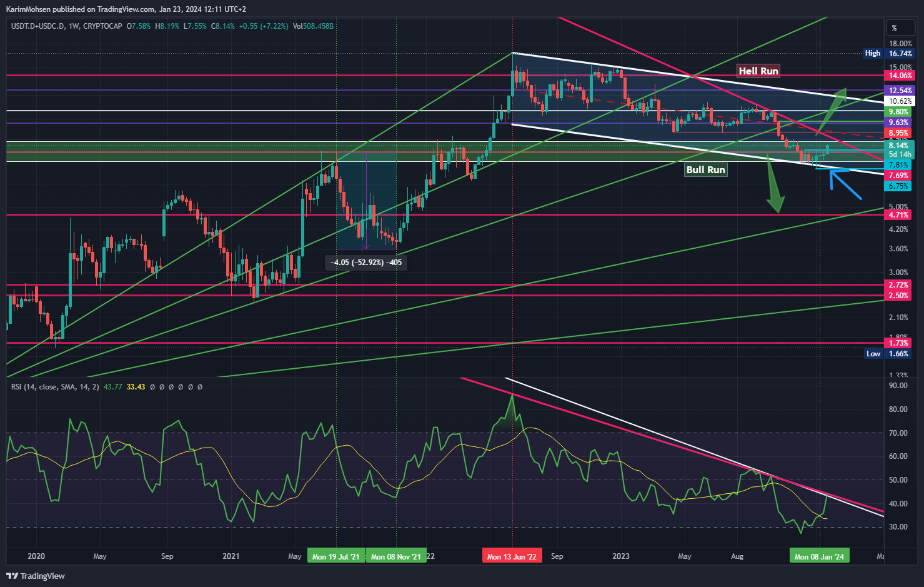Click the 2.50% price level tag
The height and width of the screenshot is (587, 924).
898,296
